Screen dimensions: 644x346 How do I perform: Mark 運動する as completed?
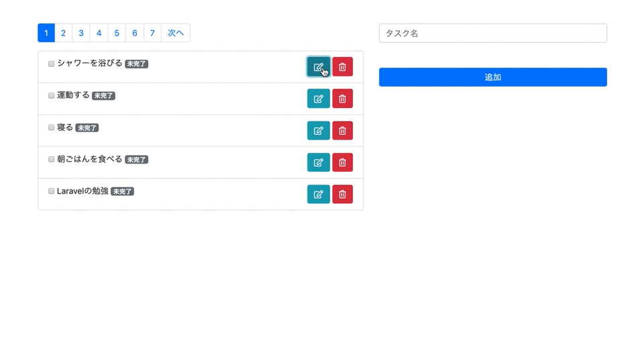52,96
